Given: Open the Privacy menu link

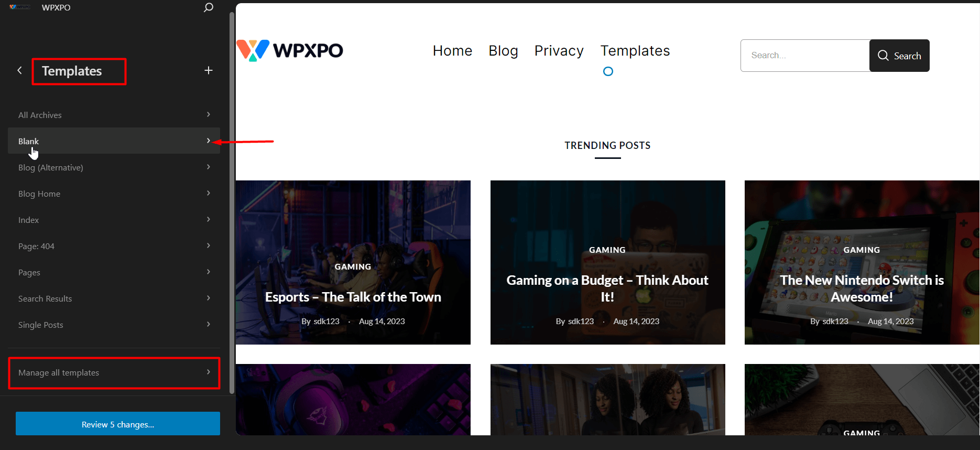Looking at the screenshot, I should pyautogui.click(x=559, y=50).
